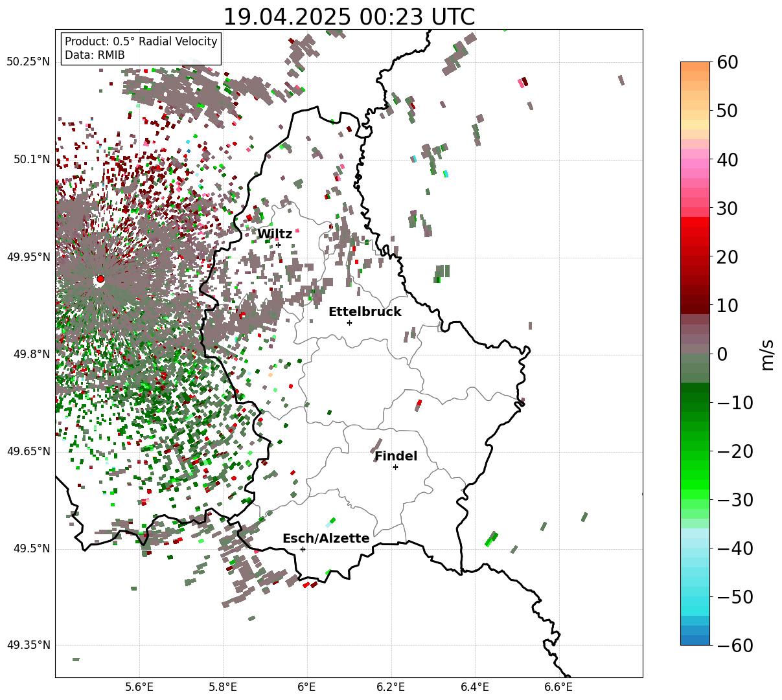Click the Data: RMIB text

(x=95, y=55)
